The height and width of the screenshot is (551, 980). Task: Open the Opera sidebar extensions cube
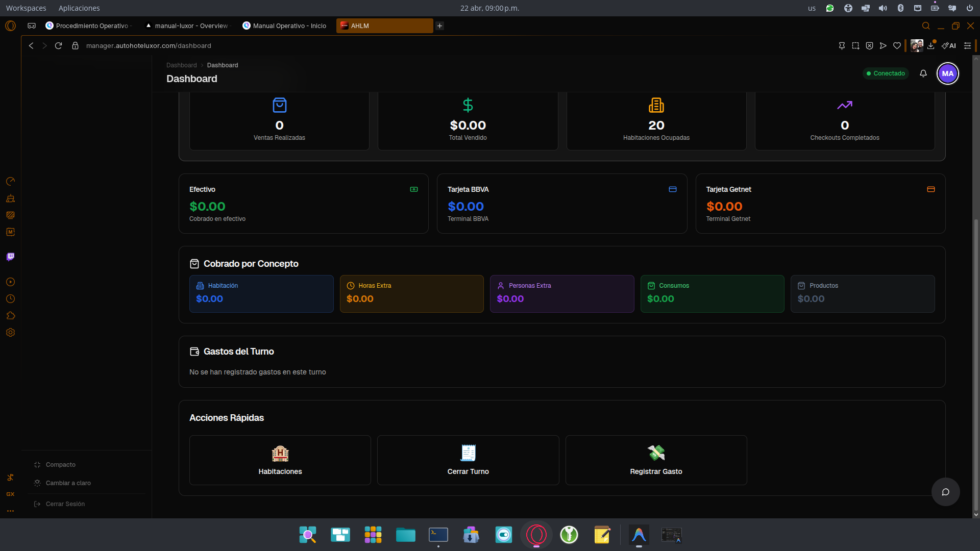[x=10, y=316]
